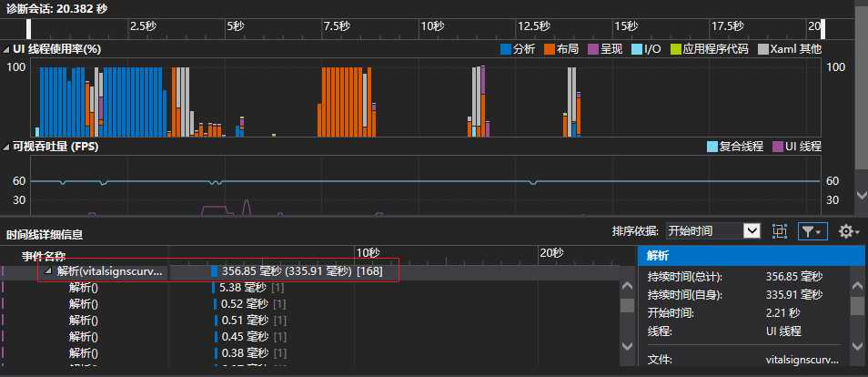Click the 17.5秒 mark on the ruler
Image resolution: width=868 pixels, height=377 pixels.
click(x=727, y=26)
